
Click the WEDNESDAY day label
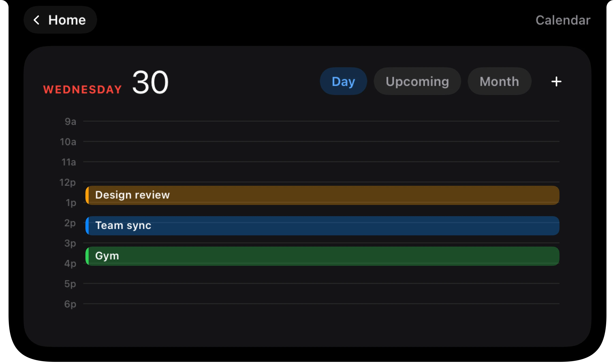(x=82, y=90)
